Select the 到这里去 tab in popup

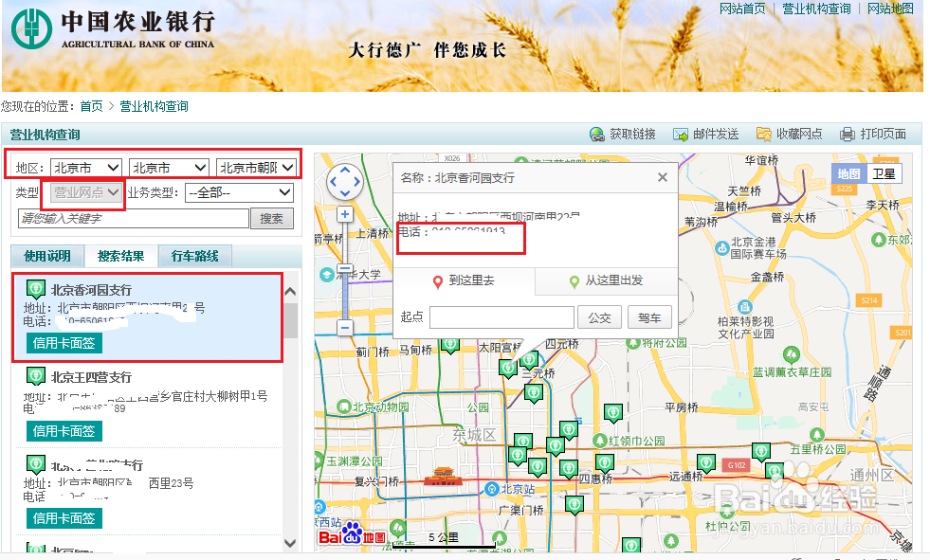[465, 280]
